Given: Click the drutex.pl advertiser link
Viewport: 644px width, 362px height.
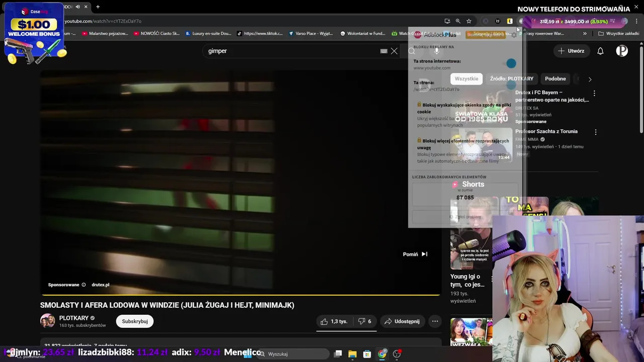Looking at the screenshot, I should (100, 285).
